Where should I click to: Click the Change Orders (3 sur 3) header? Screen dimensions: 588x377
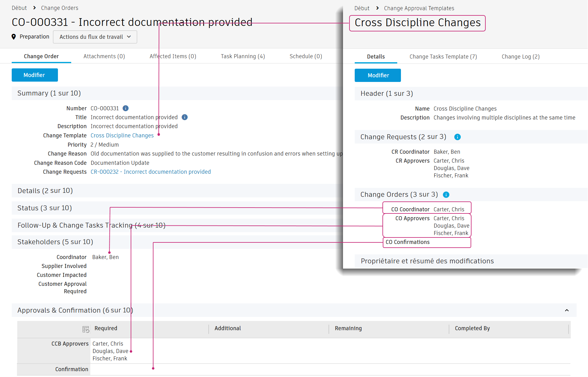pos(399,195)
